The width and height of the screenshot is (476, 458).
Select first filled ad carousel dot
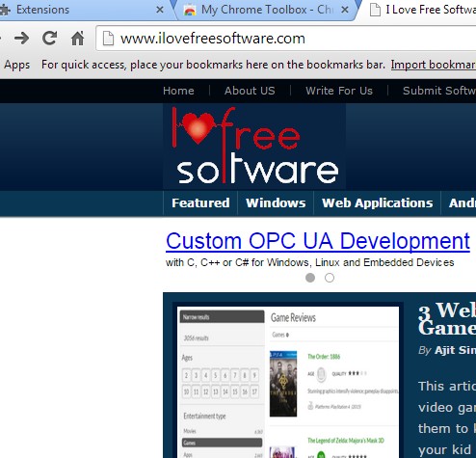310,278
